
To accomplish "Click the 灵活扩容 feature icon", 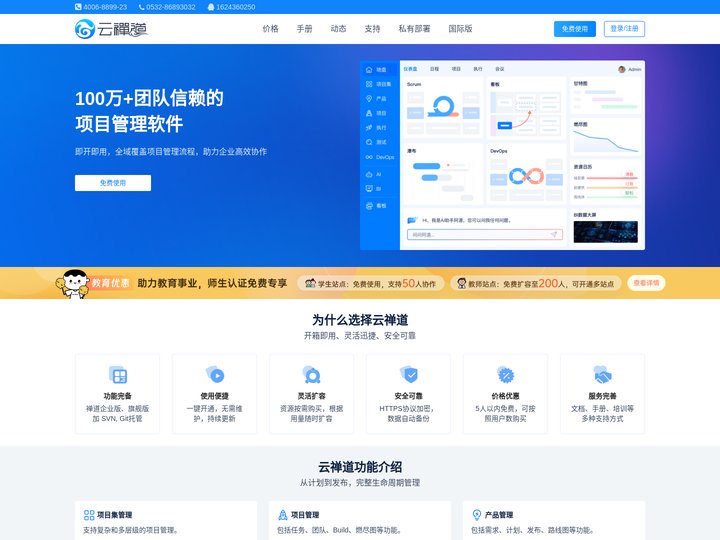I will coord(311,375).
